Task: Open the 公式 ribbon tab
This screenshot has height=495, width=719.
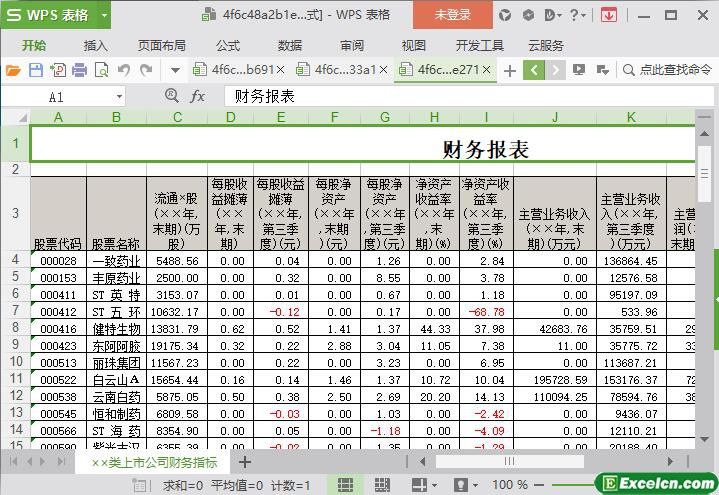Action: coord(228,45)
